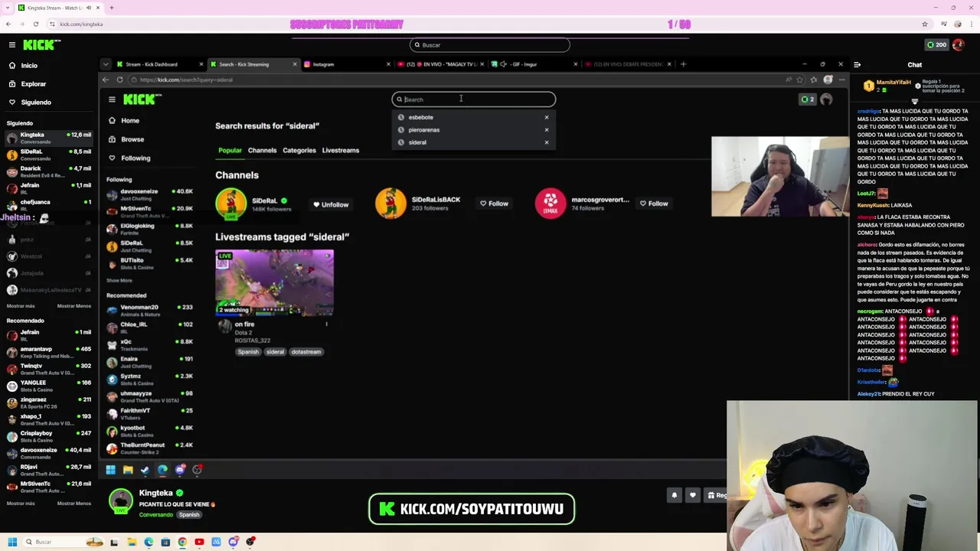Switch to the Popular results tab
980x551 pixels.
pos(230,151)
